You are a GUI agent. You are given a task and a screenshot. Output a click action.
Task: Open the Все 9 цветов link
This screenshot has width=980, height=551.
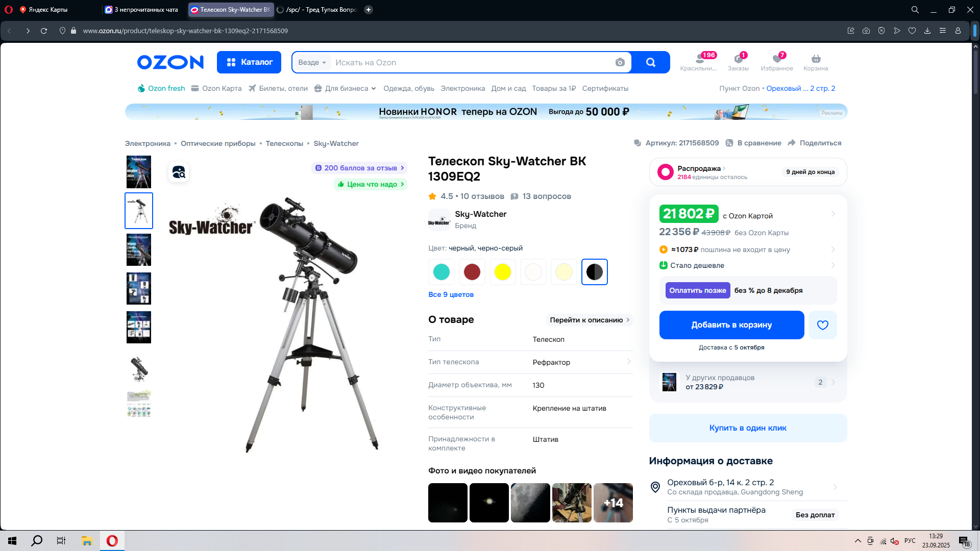[451, 294]
